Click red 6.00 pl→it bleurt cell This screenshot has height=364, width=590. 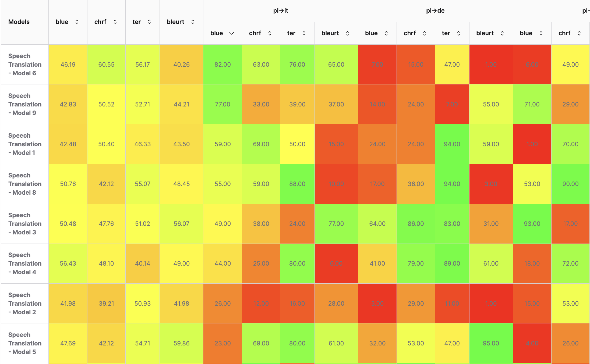(336, 263)
